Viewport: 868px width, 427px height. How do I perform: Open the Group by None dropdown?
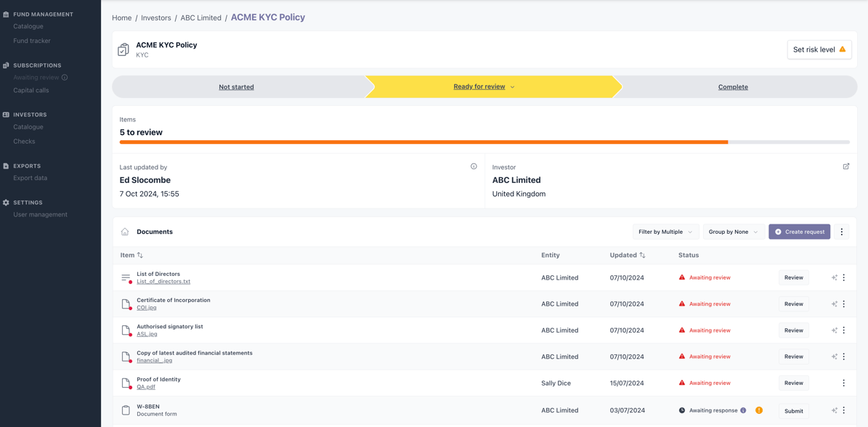point(734,231)
